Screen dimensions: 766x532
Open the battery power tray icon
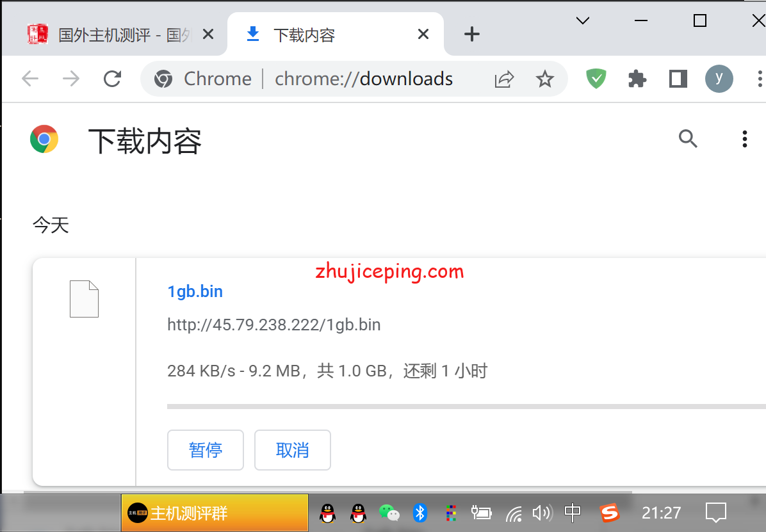481,513
